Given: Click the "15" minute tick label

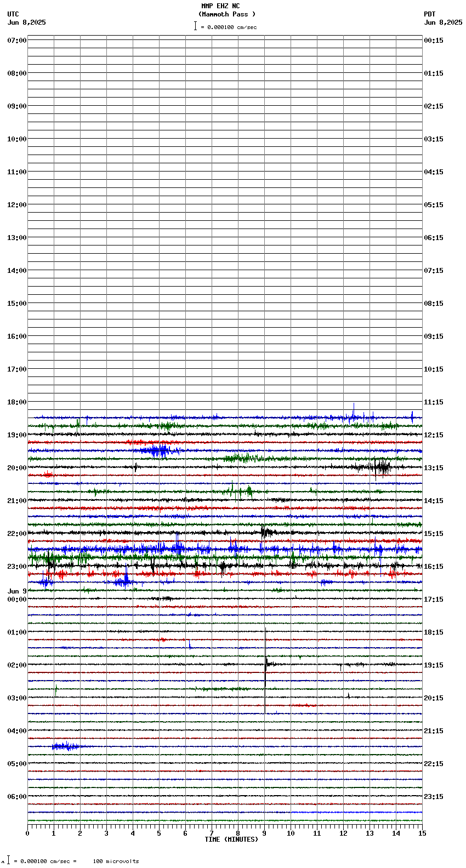Looking at the screenshot, I should [x=422, y=833].
